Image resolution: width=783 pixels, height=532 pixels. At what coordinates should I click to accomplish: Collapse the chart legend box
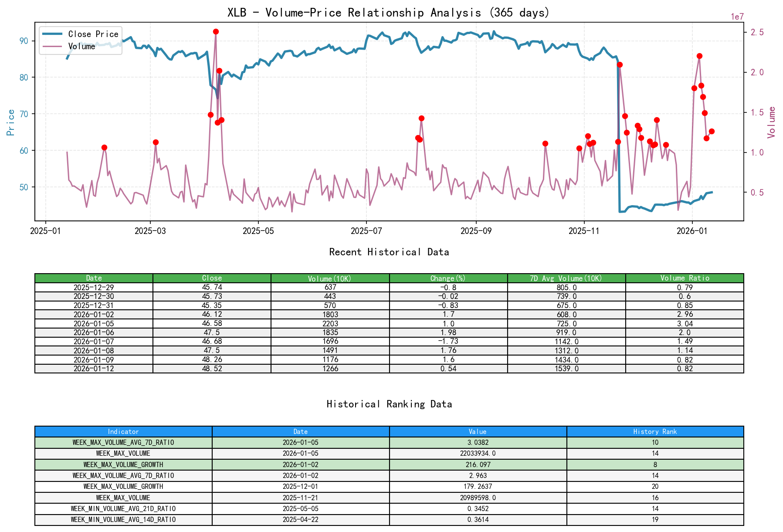point(80,40)
